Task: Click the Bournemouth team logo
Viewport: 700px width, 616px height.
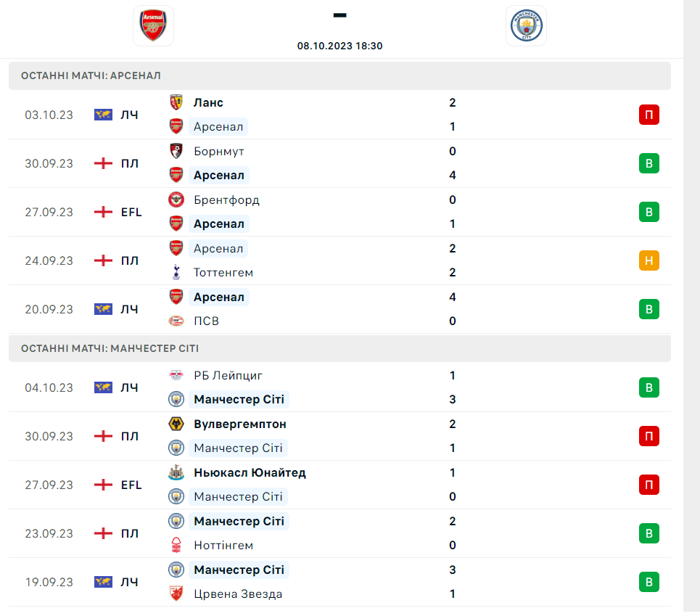Action: coord(176,151)
